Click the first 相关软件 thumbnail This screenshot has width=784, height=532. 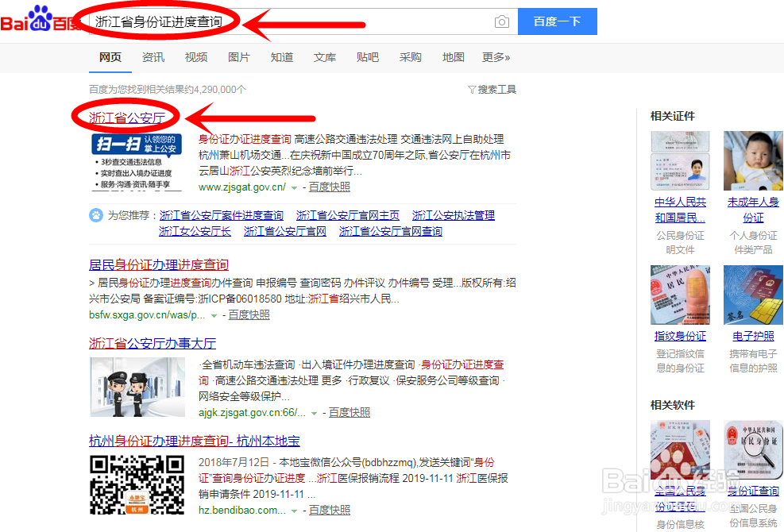tap(680, 449)
